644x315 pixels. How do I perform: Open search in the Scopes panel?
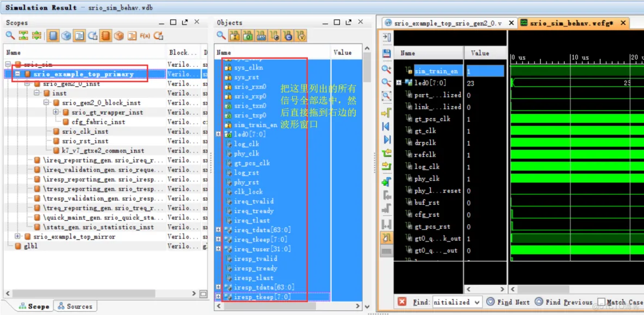10,36
